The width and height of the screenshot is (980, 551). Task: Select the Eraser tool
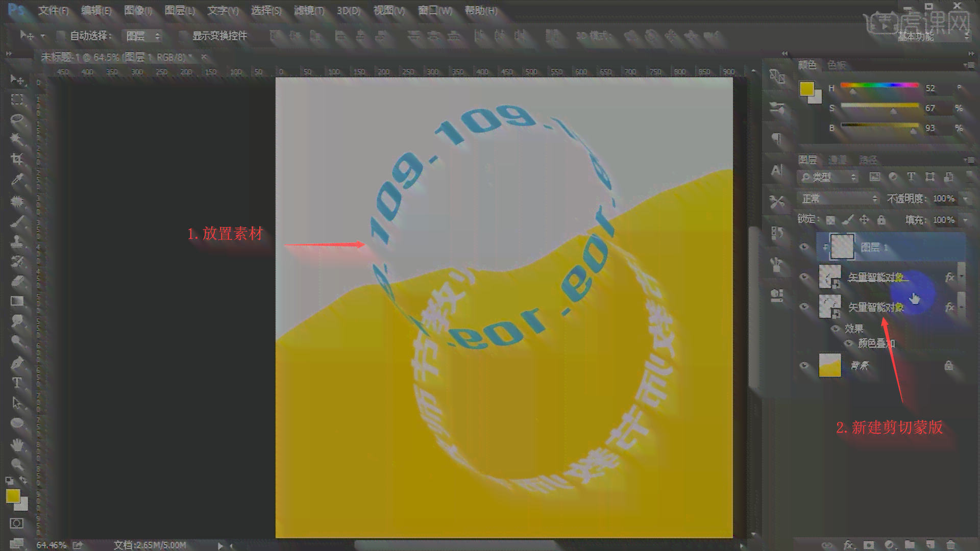17,281
